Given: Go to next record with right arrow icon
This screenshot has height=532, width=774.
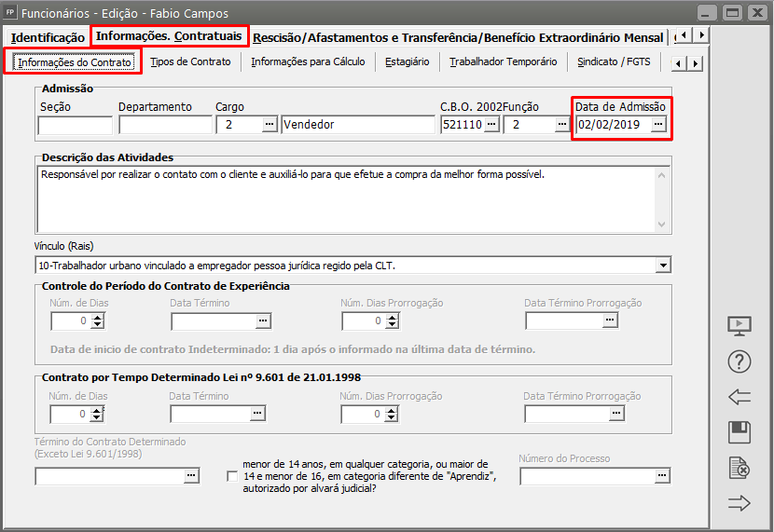Looking at the screenshot, I should [x=739, y=503].
